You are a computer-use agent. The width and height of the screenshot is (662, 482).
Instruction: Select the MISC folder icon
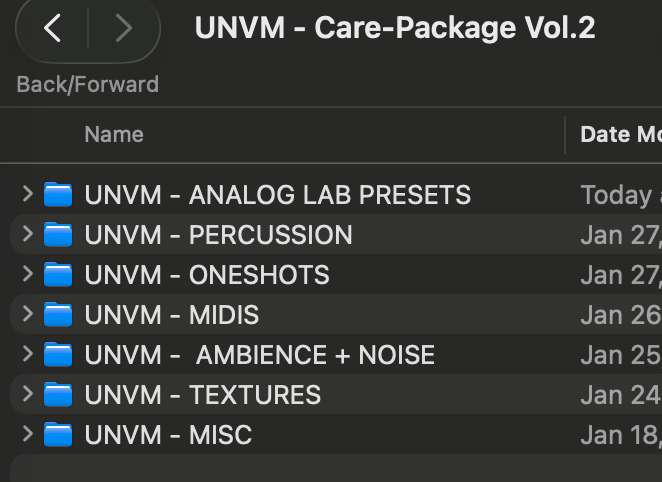tap(59, 435)
